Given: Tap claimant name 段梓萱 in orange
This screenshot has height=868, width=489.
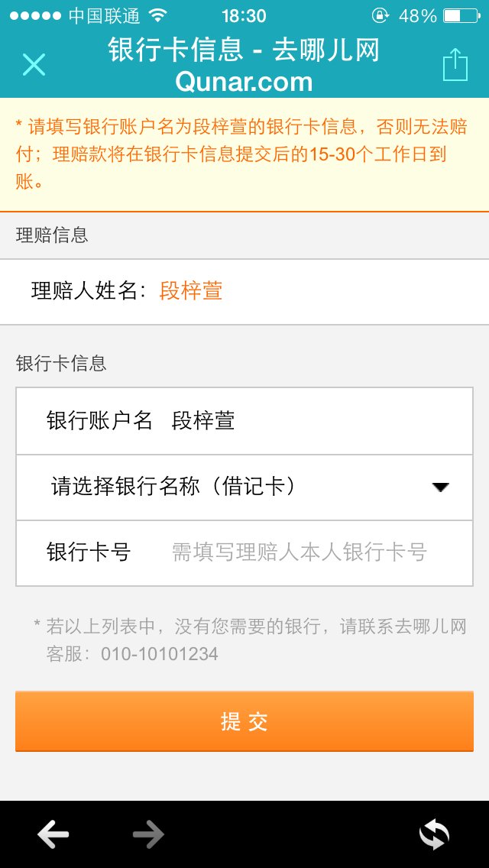Looking at the screenshot, I should tap(191, 291).
